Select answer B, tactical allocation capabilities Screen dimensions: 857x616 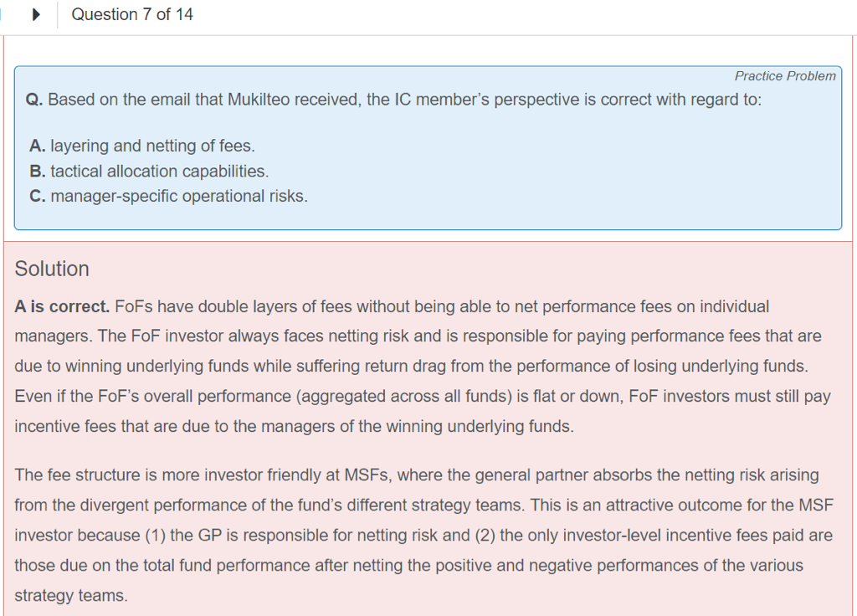(x=149, y=171)
